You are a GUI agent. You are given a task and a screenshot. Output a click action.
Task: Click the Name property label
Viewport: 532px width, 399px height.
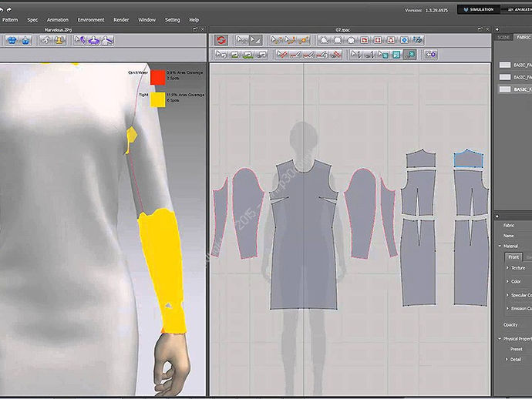508,236
